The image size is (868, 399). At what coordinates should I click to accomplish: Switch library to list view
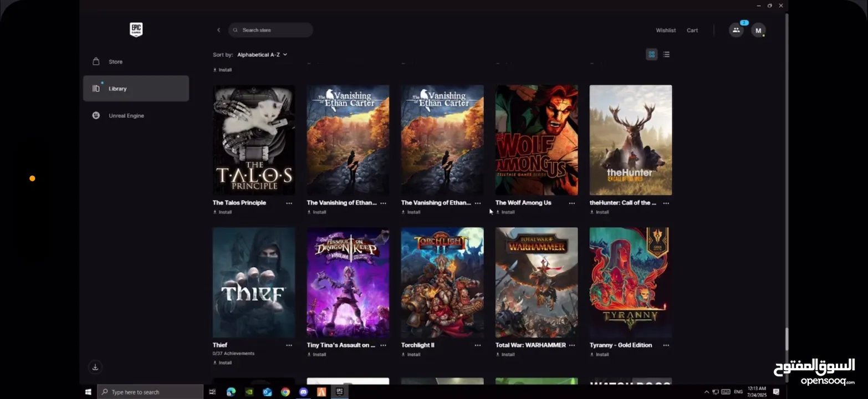pos(666,54)
